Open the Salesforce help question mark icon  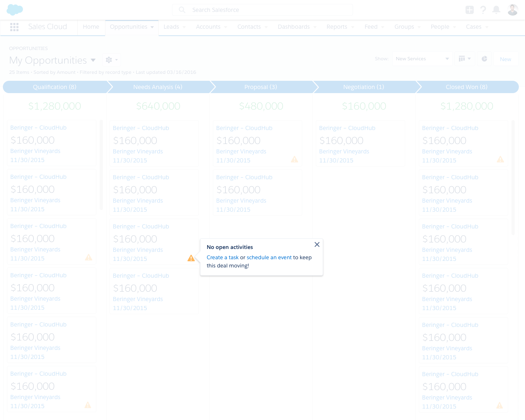click(x=483, y=9)
